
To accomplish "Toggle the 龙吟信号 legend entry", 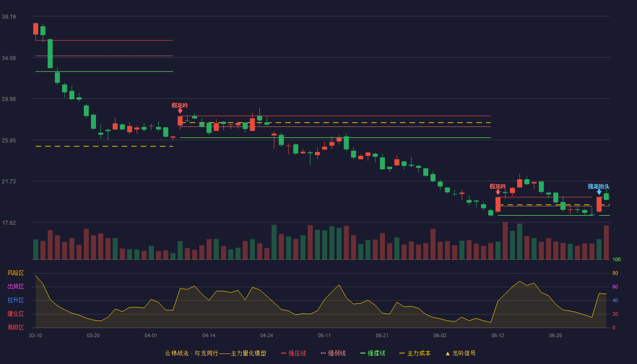I will 460,353.
